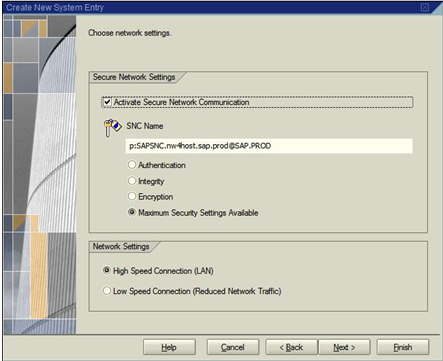Click the Finish button
The width and height of the screenshot is (443, 361).
(403, 347)
